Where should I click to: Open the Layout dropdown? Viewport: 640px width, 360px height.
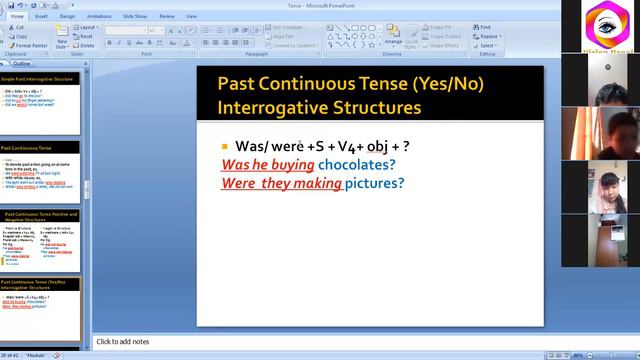(x=86, y=27)
